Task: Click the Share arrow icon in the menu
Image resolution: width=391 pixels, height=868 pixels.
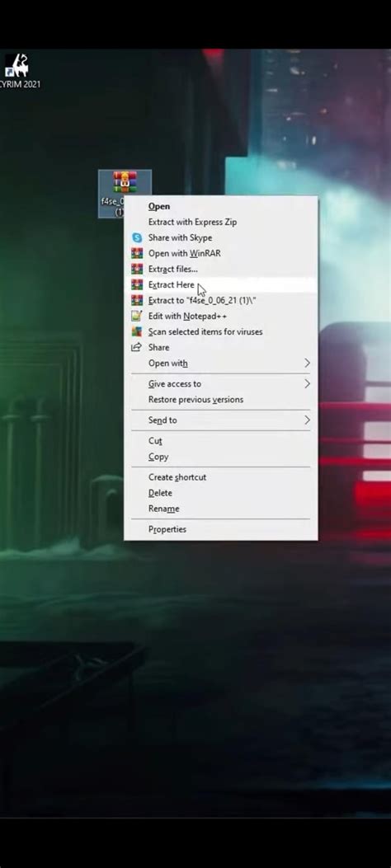Action: pos(137,347)
